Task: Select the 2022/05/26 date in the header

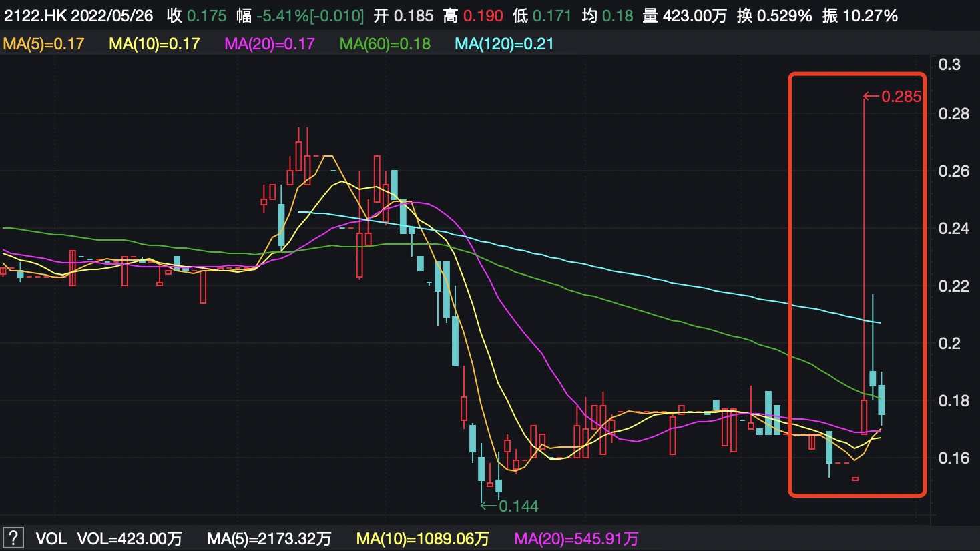Action: click(x=112, y=16)
